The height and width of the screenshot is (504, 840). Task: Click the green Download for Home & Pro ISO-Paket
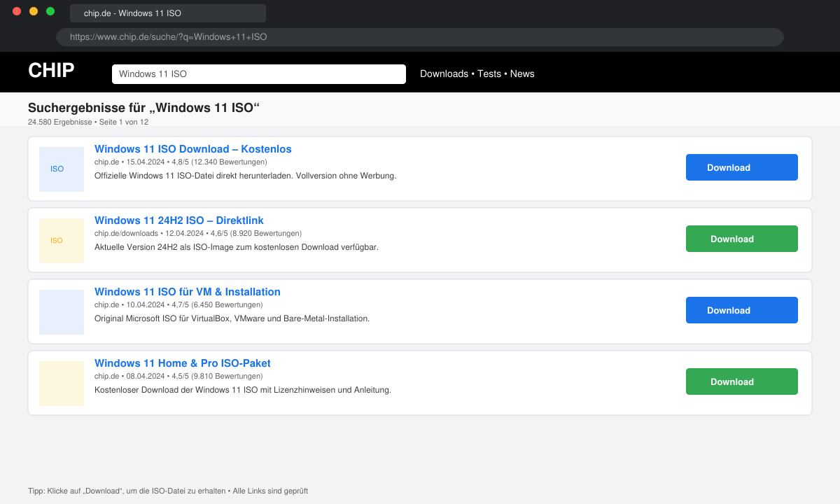[x=742, y=381]
